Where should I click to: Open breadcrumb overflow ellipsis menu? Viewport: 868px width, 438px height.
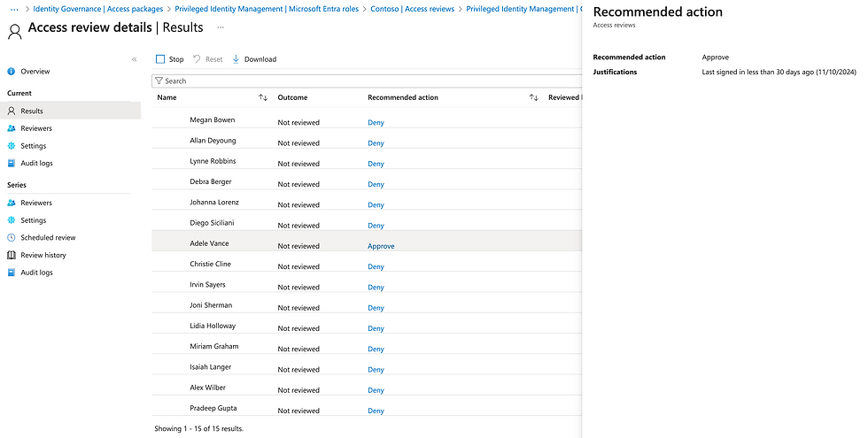[14, 9]
